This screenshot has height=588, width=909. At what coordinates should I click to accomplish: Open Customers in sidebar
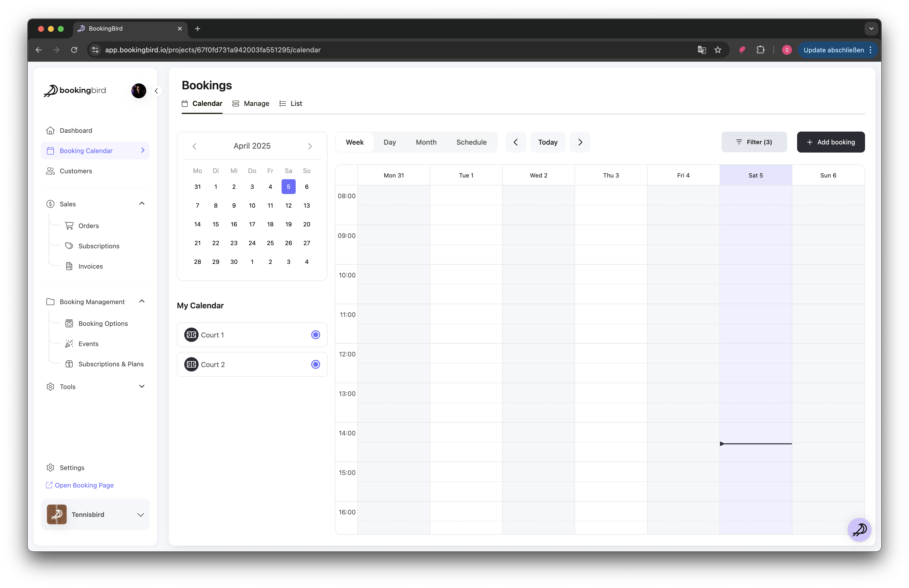point(95,171)
